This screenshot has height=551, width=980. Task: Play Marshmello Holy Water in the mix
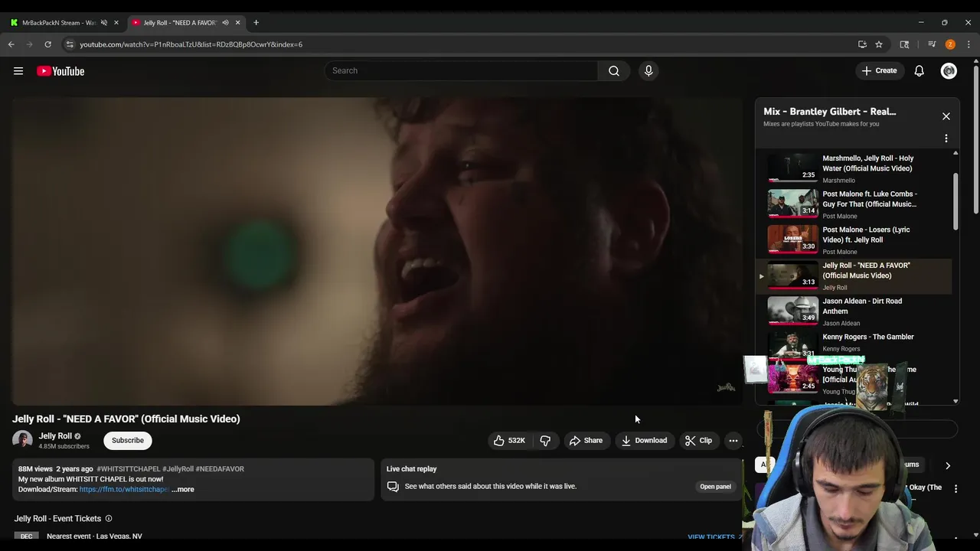(852, 168)
